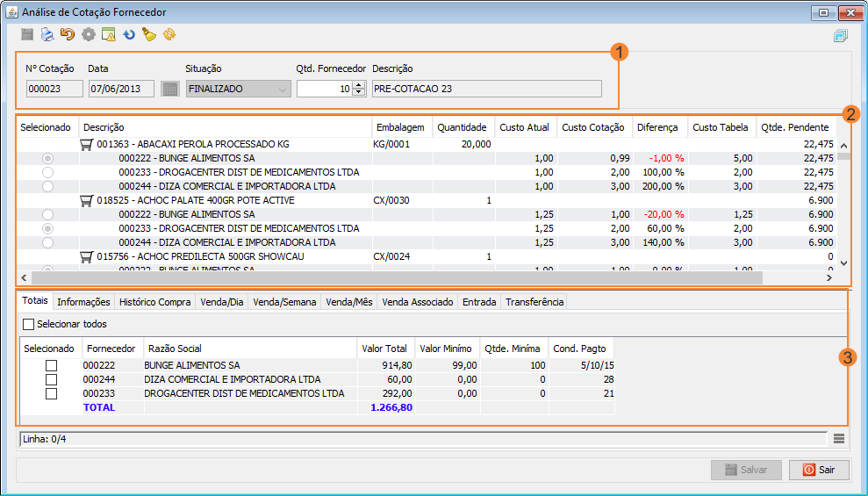Open the Informações tab

83,302
